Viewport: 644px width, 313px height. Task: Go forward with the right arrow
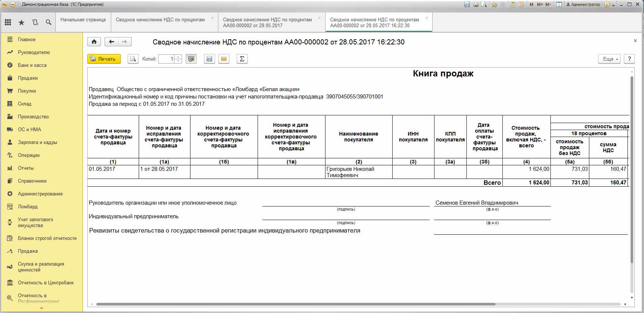tap(125, 42)
